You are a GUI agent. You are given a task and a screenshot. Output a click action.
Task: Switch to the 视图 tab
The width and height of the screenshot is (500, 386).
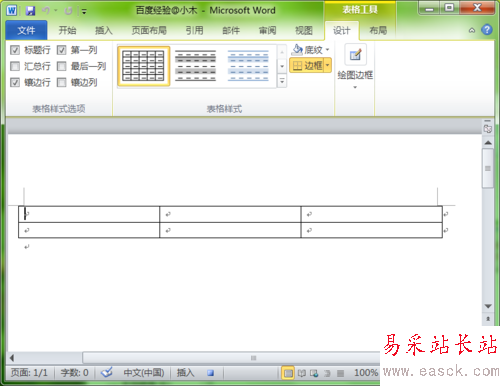coord(304,30)
